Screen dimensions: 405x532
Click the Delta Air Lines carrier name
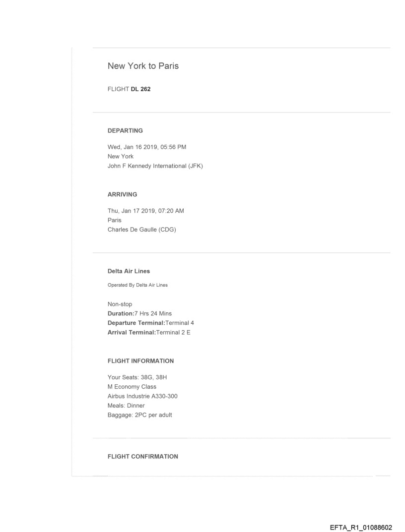tap(129, 271)
